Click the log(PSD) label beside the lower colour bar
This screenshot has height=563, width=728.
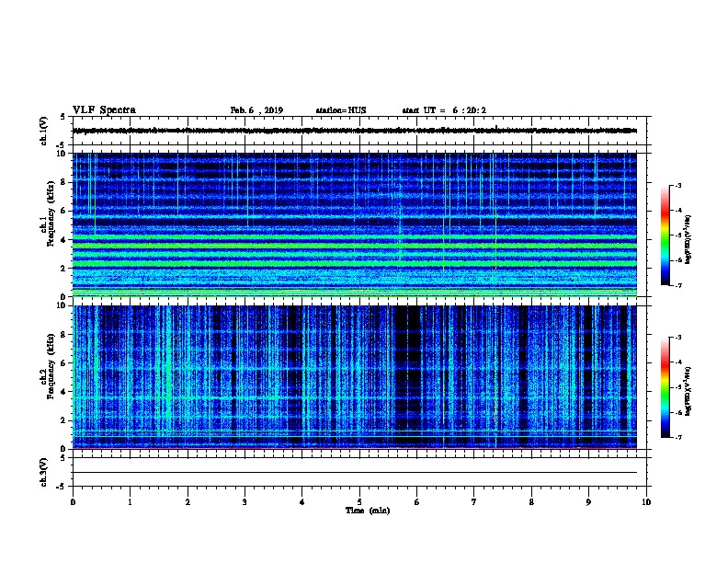[688, 391]
